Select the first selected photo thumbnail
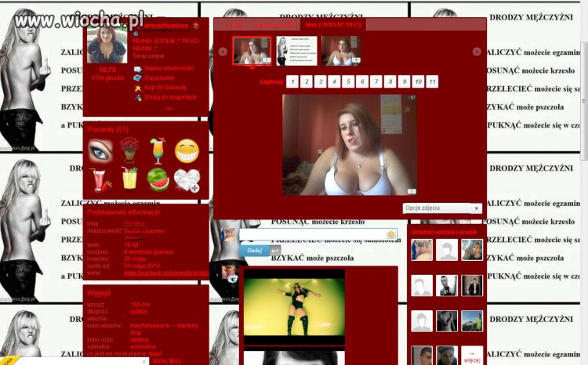Screen dimensions: 588x365 pos(252,51)
